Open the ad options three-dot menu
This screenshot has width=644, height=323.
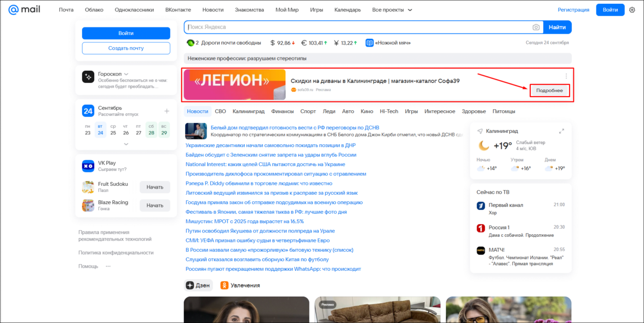[566, 76]
